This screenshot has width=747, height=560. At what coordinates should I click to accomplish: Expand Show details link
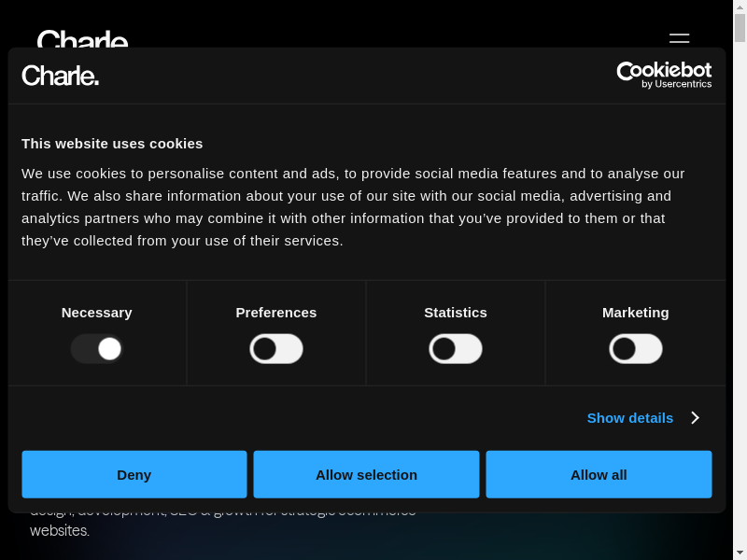pos(630,418)
